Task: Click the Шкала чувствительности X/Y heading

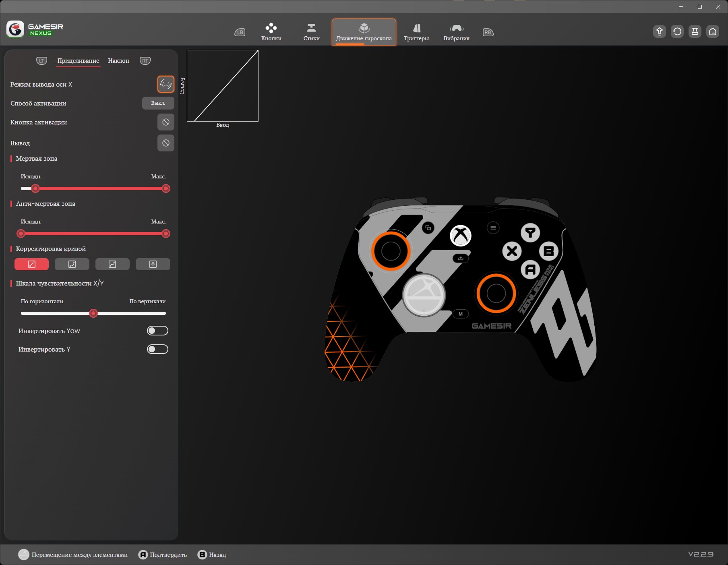Action: (x=60, y=284)
